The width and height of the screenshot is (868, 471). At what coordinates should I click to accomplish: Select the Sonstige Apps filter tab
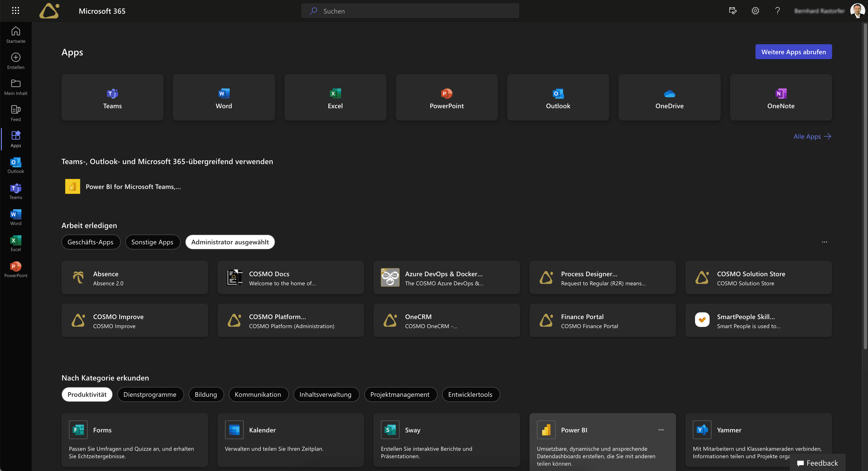pos(152,242)
